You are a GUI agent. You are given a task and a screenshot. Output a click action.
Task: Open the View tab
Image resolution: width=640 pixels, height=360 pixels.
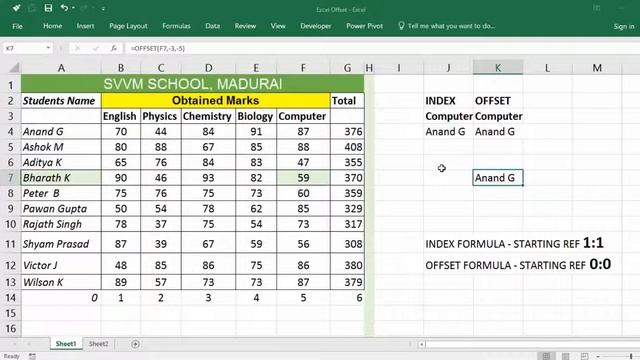[278, 26]
